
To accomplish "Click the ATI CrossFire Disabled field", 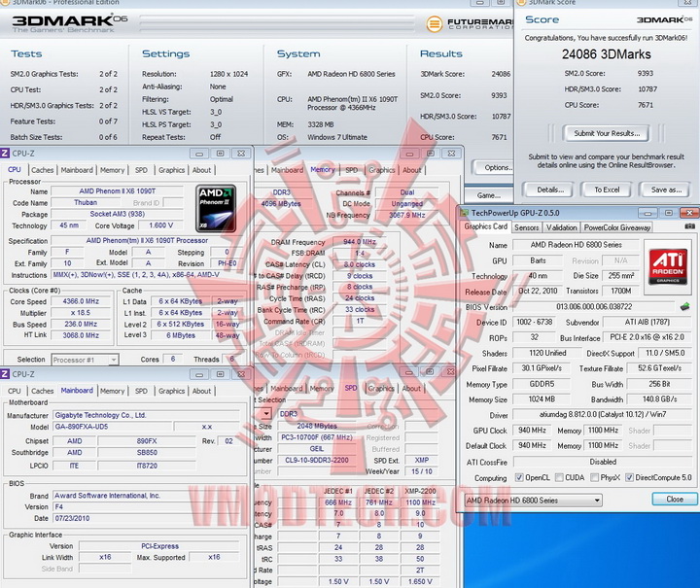I will point(603,462).
